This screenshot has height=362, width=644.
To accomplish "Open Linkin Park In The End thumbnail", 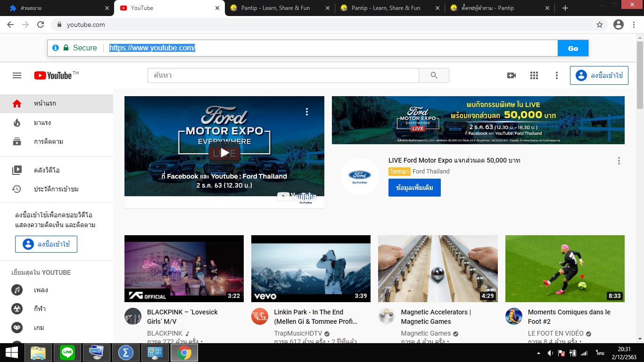I will pos(311,269).
